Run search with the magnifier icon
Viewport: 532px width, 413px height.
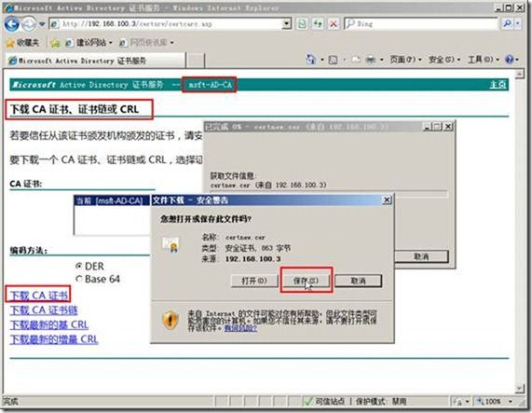(507, 23)
